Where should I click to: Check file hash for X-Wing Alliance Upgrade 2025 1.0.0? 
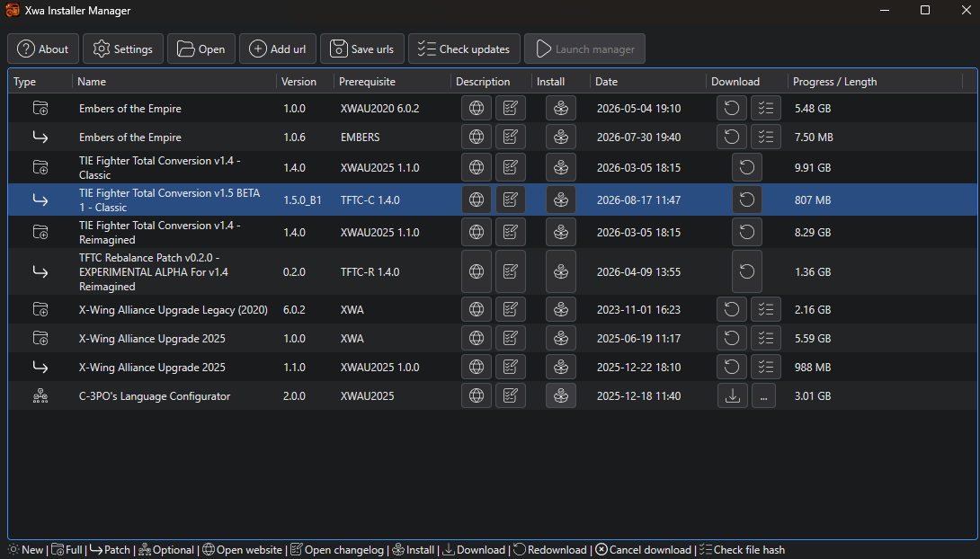(x=766, y=338)
